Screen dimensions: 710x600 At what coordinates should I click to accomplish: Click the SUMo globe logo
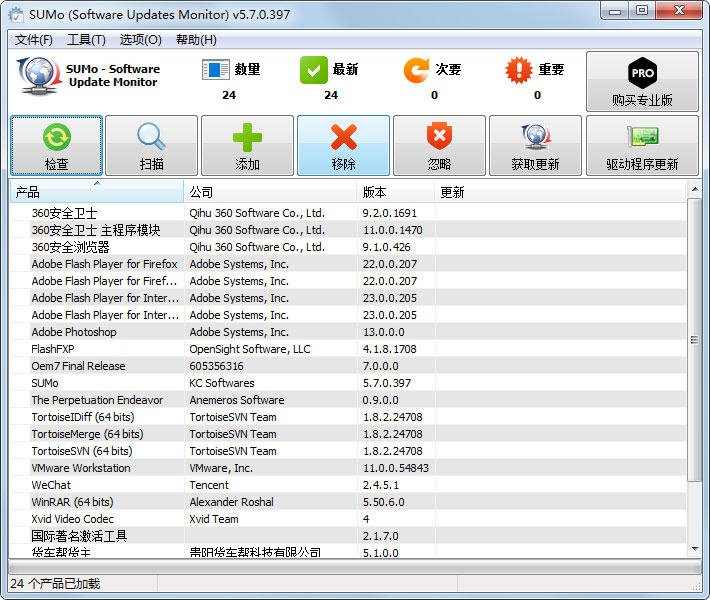tap(39, 76)
